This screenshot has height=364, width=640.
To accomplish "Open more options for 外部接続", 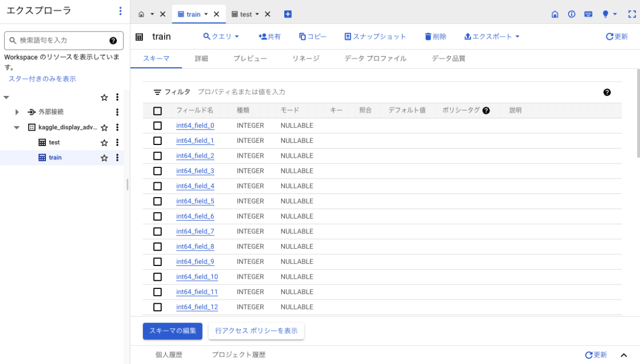I will pyautogui.click(x=117, y=112).
